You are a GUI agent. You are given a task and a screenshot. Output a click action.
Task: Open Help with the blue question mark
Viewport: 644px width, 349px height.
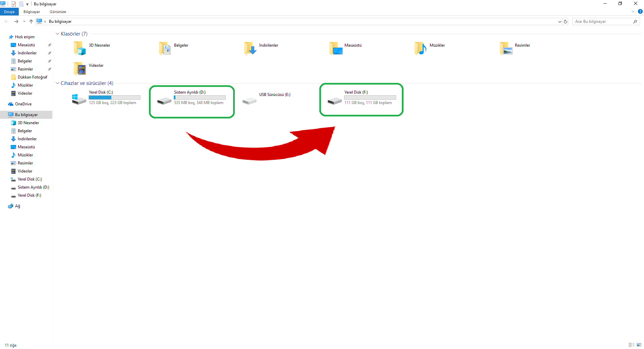(x=640, y=12)
